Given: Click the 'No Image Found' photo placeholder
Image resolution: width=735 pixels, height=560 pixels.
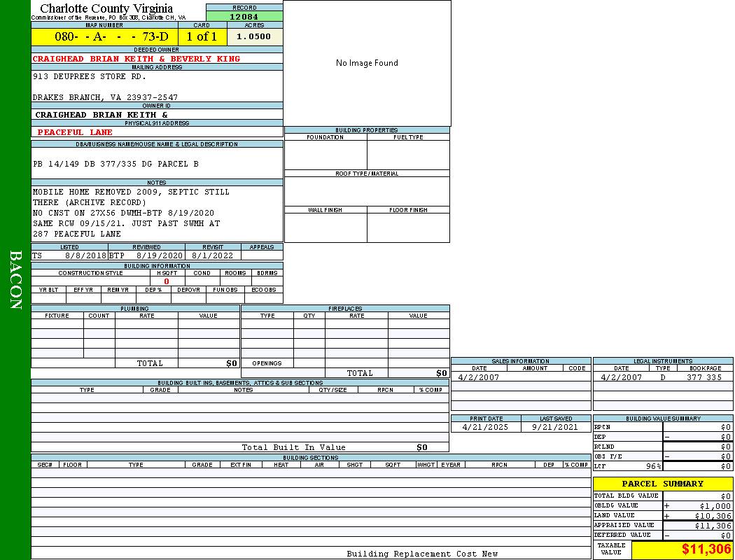Looking at the screenshot, I should 367,63.
